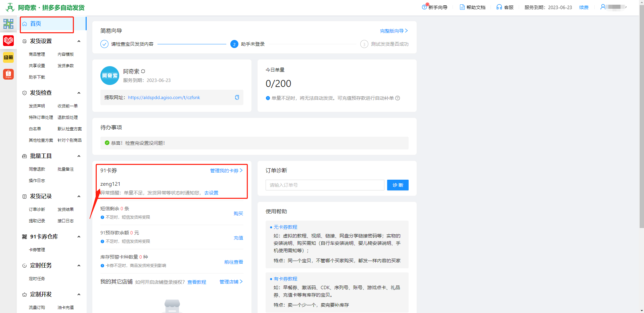This screenshot has width=644, height=313.
Task: Open 接口日志 menu item
Action: (65, 221)
